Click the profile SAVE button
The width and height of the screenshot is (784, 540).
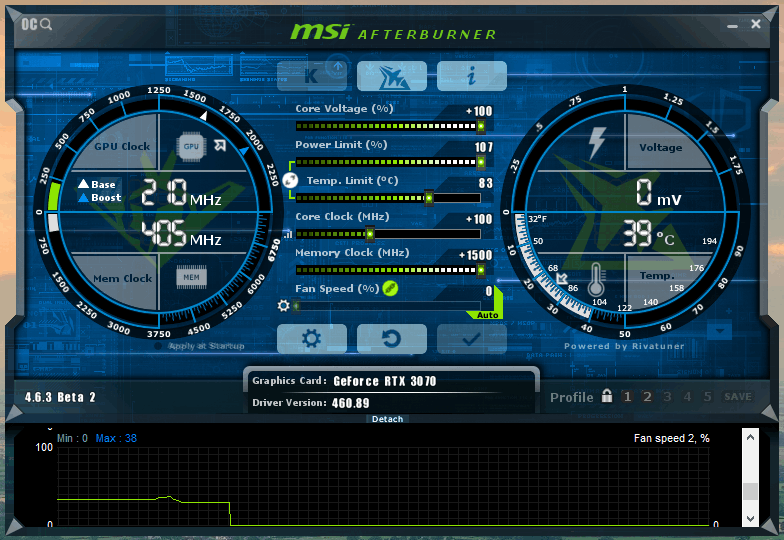(738, 396)
